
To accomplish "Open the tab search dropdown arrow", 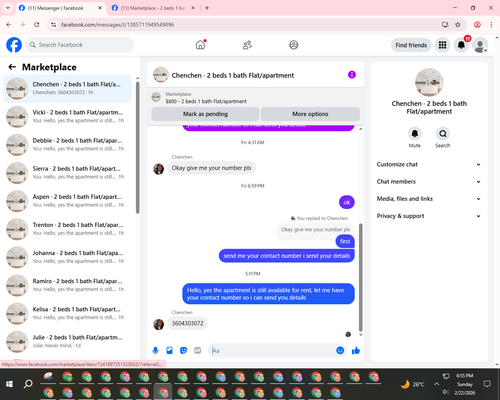I will click(8, 8).
